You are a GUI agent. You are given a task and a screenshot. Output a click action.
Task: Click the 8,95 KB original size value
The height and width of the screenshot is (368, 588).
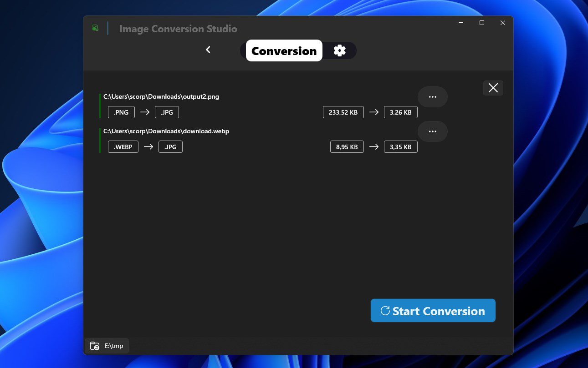point(347,147)
